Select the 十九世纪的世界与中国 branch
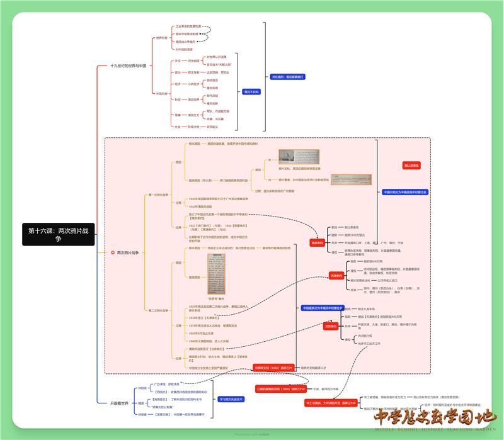This screenshot has width=504, height=440. point(128,65)
